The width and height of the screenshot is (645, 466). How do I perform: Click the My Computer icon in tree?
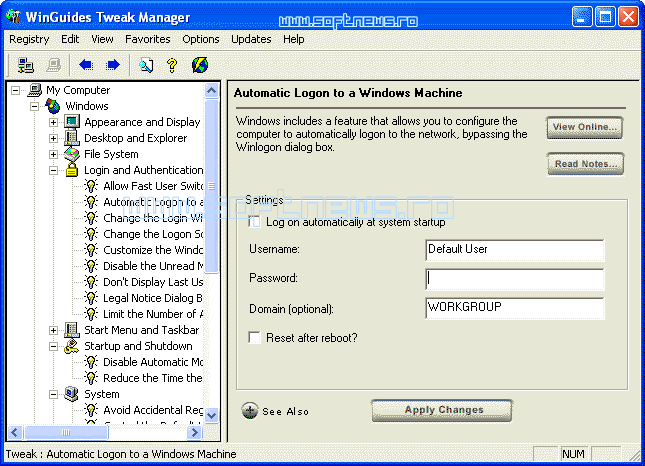(x=35, y=90)
